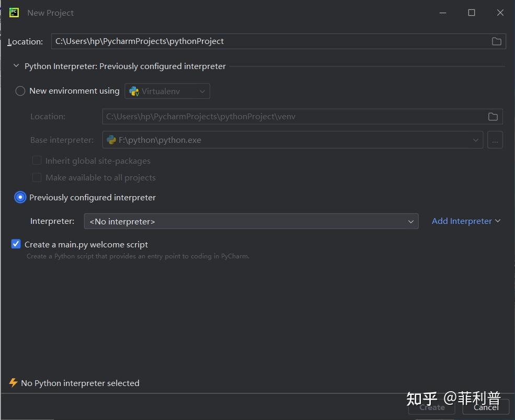Close the New Project dialog
The image size is (515, 420).
pyautogui.click(x=500, y=13)
